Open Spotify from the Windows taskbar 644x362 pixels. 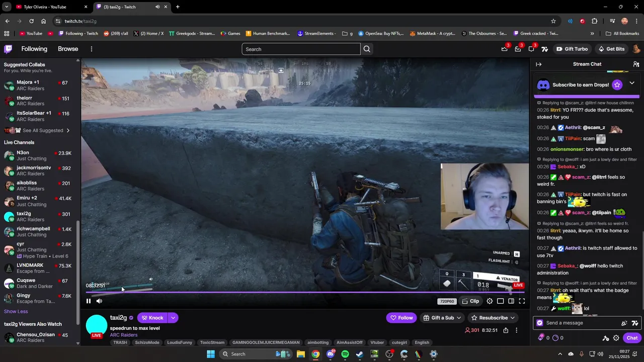(345, 354)
